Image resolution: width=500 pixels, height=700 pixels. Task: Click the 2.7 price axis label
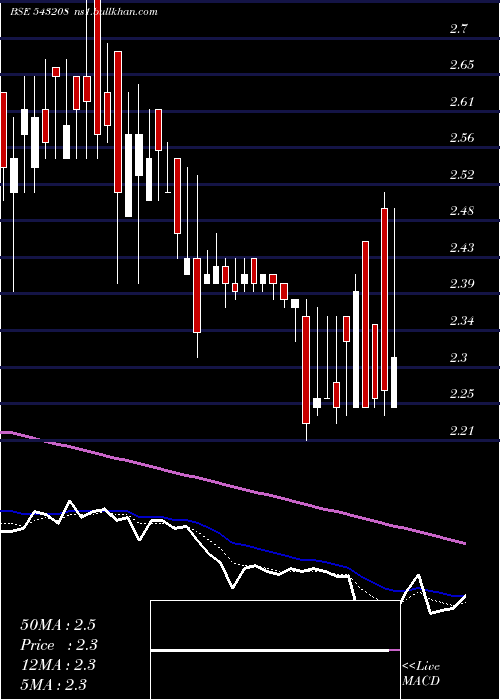459,29
